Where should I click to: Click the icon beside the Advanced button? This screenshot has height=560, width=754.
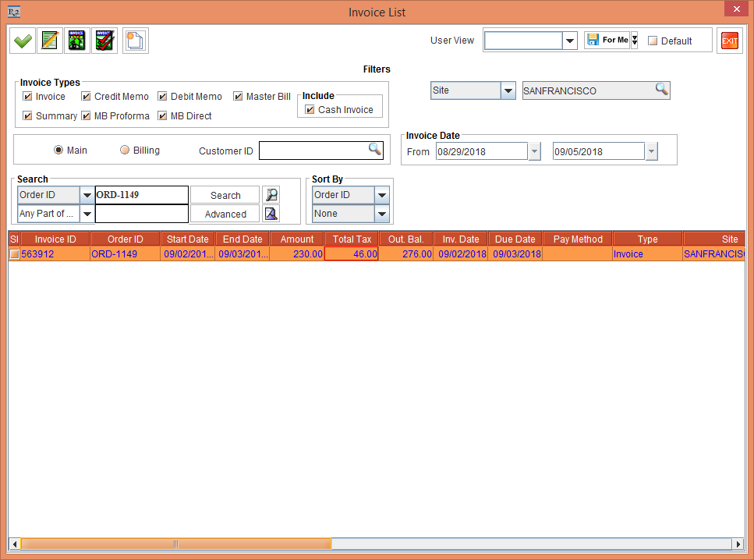271,214
